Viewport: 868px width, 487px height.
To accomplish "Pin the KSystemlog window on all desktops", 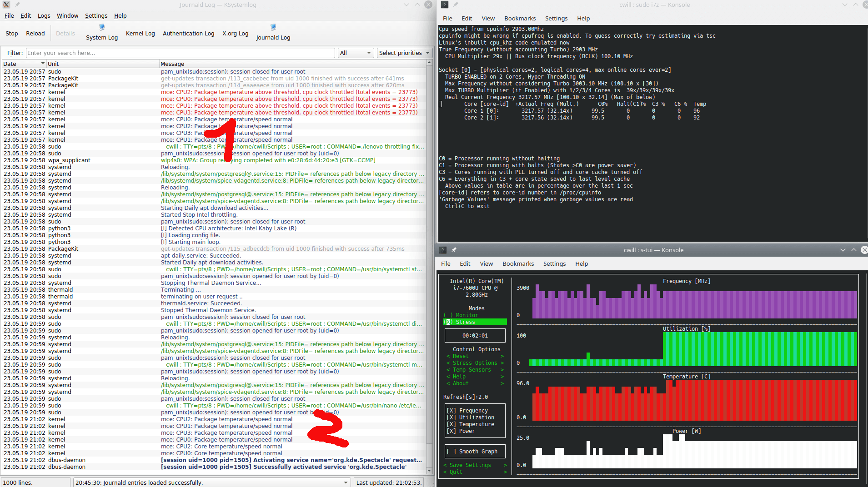I will point(17,5).
